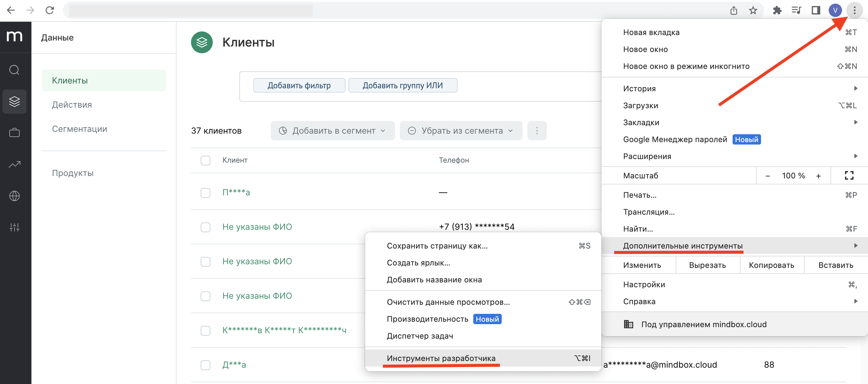868x384 pixels.
Task: Check the К*******в К*****т client row
Action: [205, 330]
